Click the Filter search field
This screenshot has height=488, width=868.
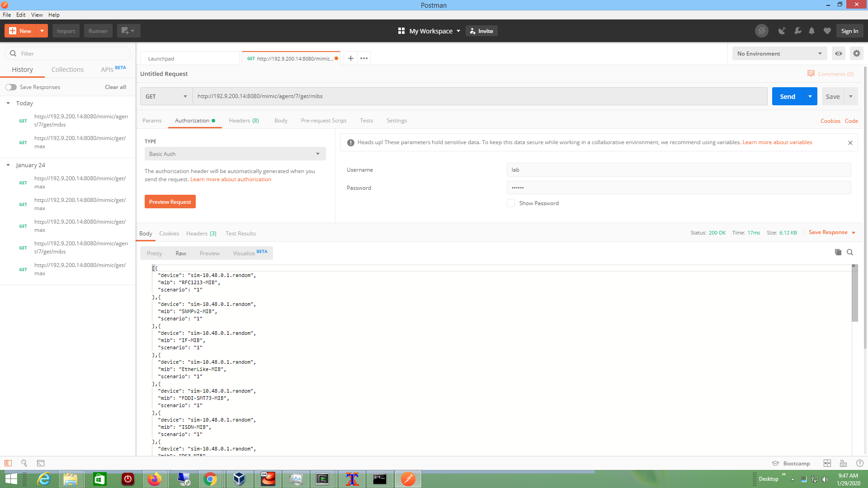coord(68,53)
